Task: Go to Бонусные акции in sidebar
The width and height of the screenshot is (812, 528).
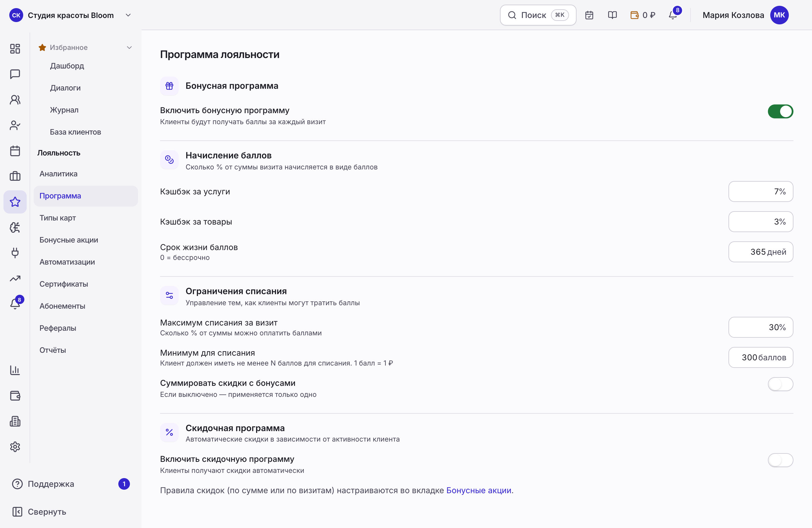Action: (86, 240)
